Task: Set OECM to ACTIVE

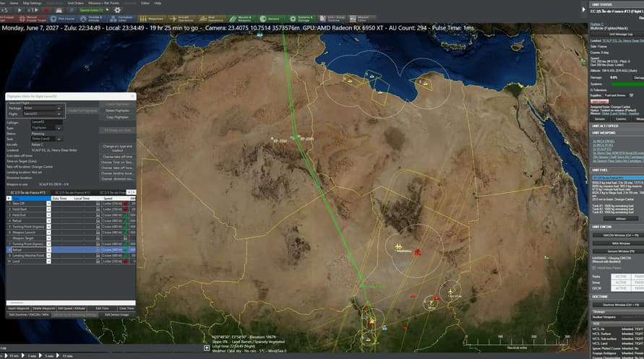Action: point(621,288)
